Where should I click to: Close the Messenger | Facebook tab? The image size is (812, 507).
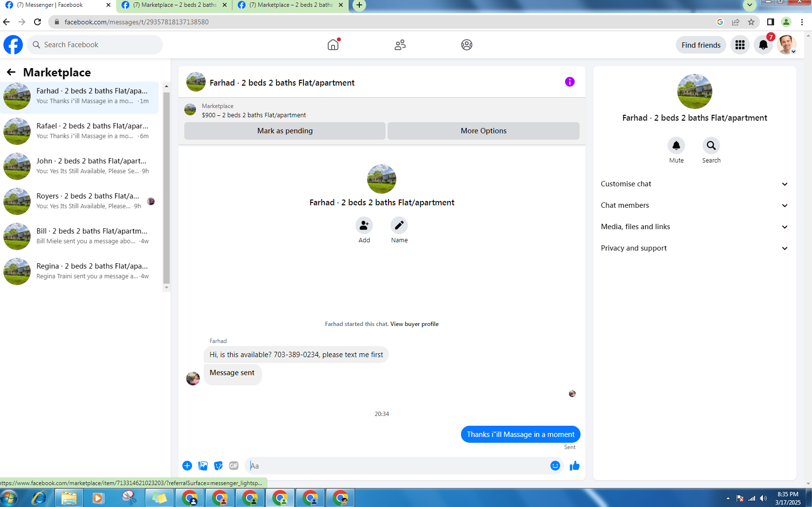108,5
